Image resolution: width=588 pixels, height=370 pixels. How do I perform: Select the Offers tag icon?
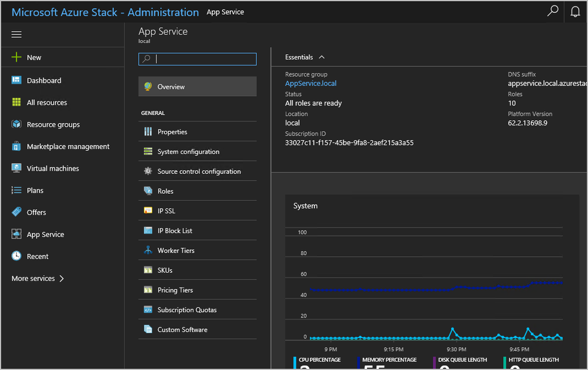coord(16,212)
